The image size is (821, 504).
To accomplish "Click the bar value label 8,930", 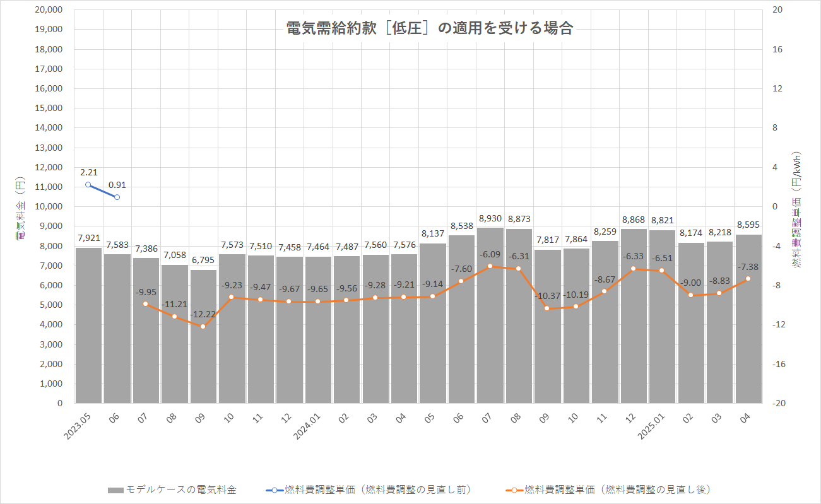I will point(490,218).
